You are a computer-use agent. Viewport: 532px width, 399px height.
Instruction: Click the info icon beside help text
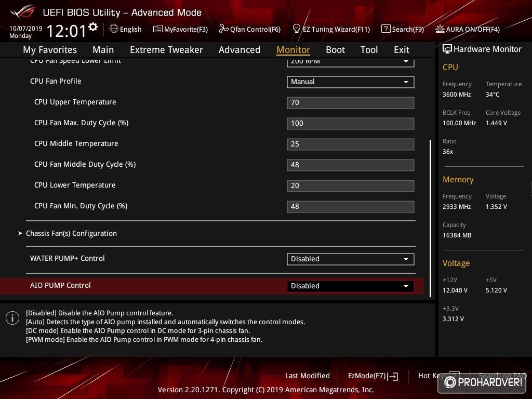tap(12, 318)
